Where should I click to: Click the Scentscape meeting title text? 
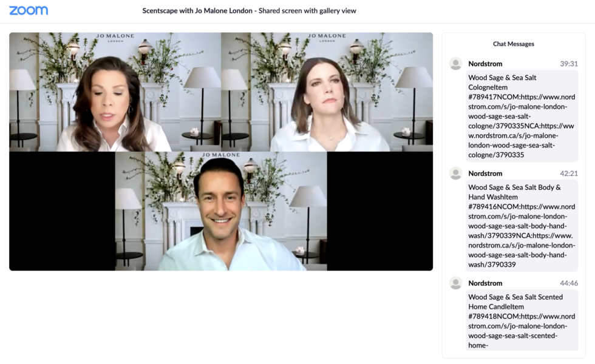(249, 11)
